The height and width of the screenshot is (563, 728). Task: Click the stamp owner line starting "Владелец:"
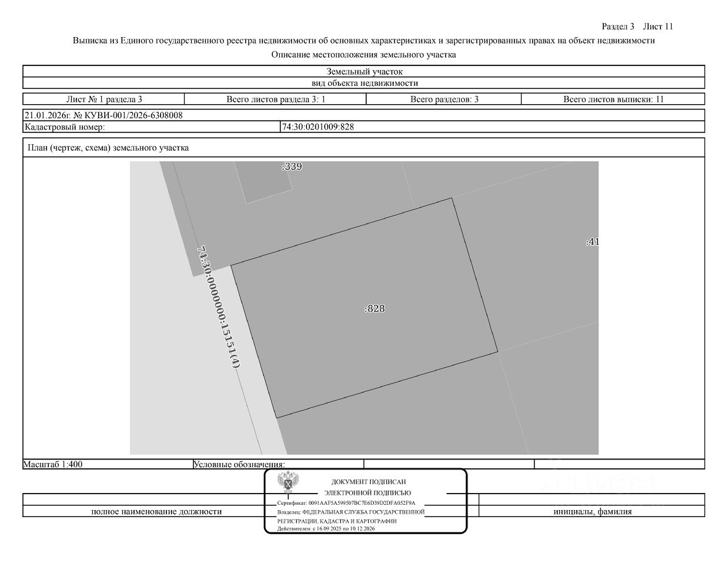pos(351,512)
